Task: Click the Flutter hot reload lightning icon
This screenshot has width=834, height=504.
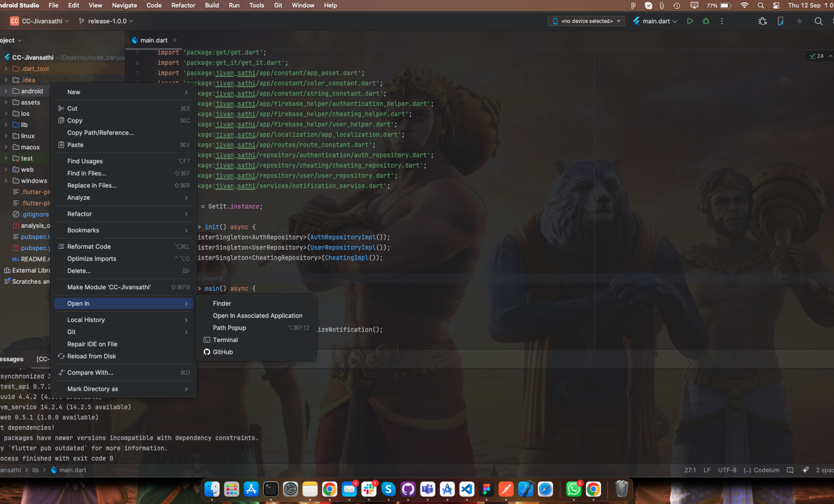Action: coord(799,21)
